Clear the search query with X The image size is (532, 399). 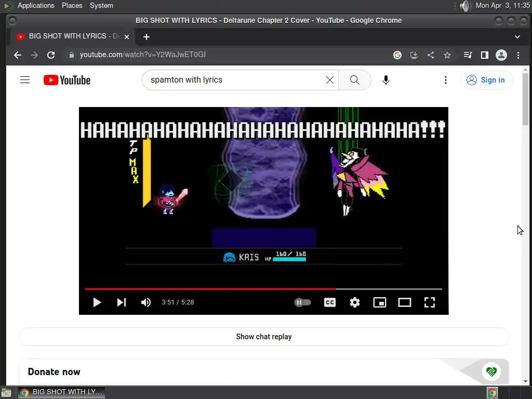click(330, 80)
